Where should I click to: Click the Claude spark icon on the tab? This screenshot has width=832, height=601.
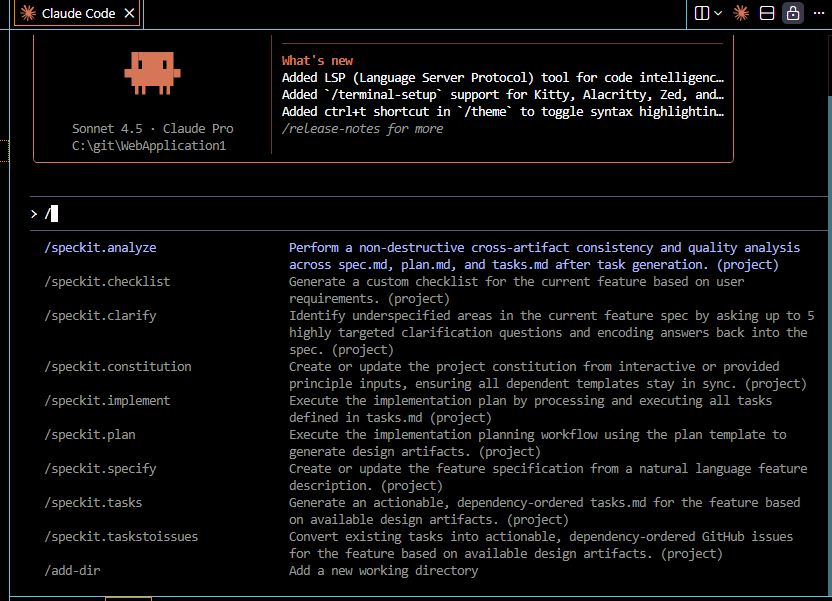click(28, 13)
